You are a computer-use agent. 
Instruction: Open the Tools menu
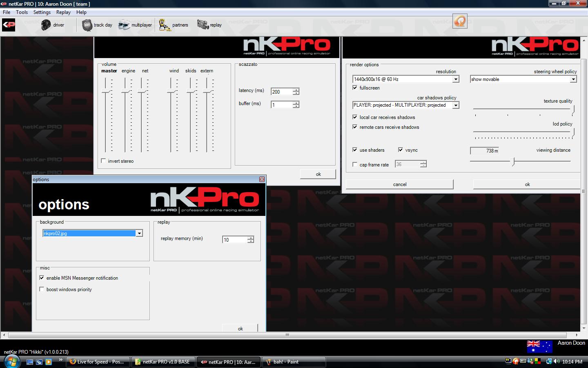[x=22, y=12]
